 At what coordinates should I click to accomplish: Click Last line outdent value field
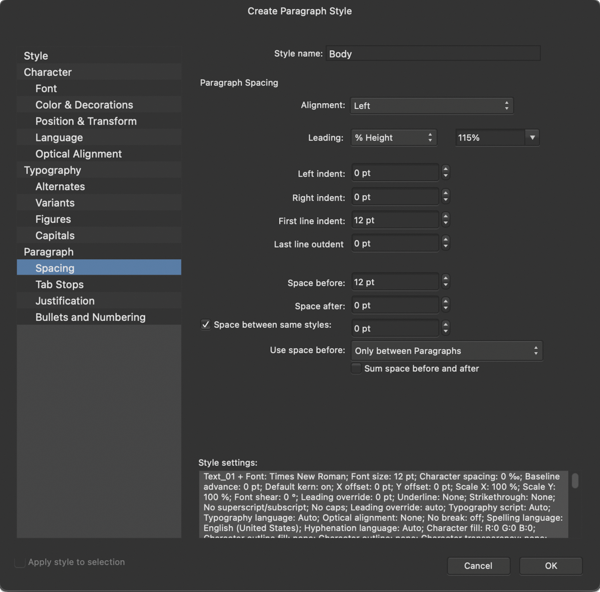395,243
